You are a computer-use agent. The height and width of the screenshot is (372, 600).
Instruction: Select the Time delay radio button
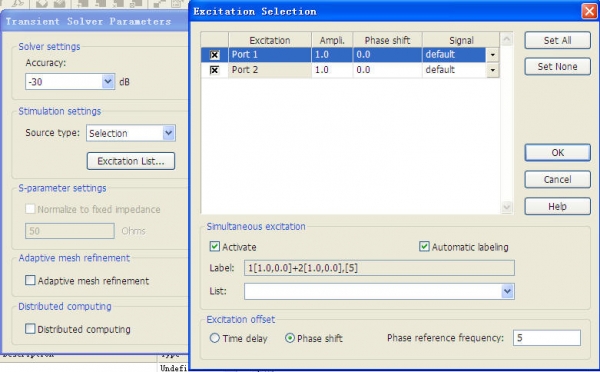tap(215, 338)
